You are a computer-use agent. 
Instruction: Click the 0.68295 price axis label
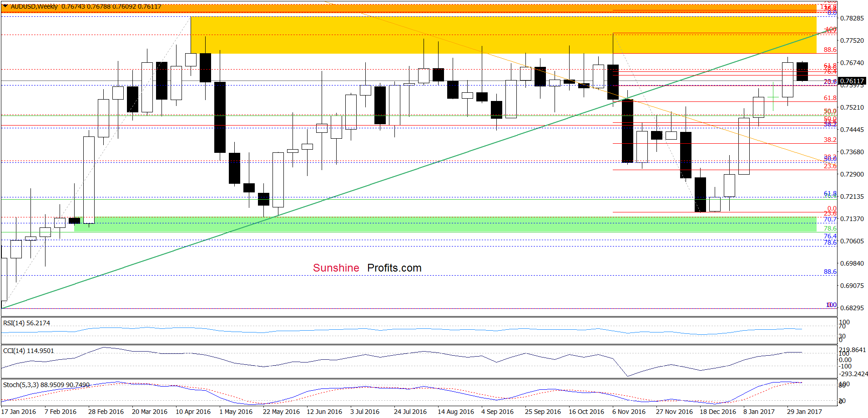[x=852, y=308]
